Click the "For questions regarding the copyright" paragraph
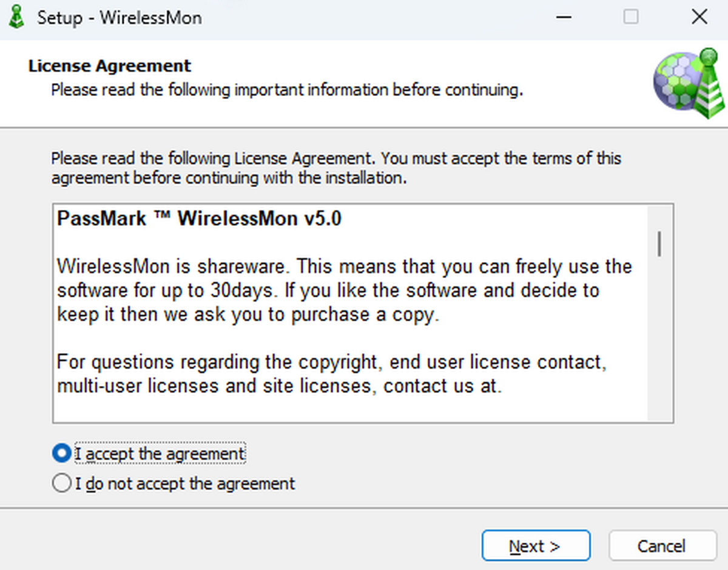The width and height of the screenshot is (728, 570). click(x=332, y=374)
